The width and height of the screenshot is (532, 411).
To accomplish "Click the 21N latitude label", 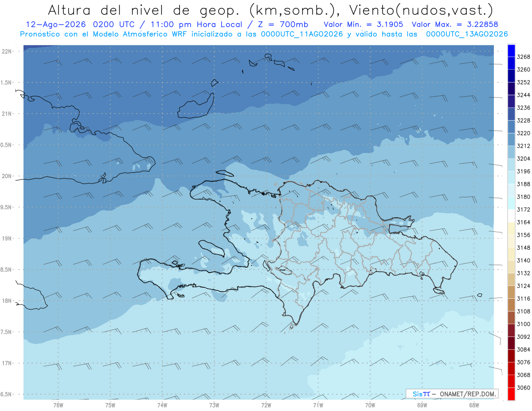I will (7, 114).
